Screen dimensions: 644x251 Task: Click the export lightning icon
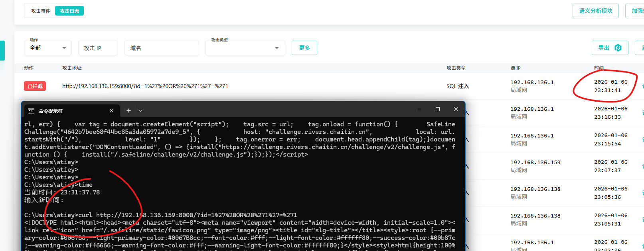(618, 48)
